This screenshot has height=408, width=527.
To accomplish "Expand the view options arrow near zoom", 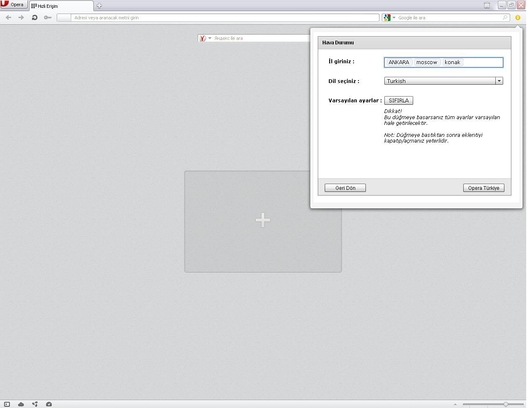I will (x=455, y=404).
